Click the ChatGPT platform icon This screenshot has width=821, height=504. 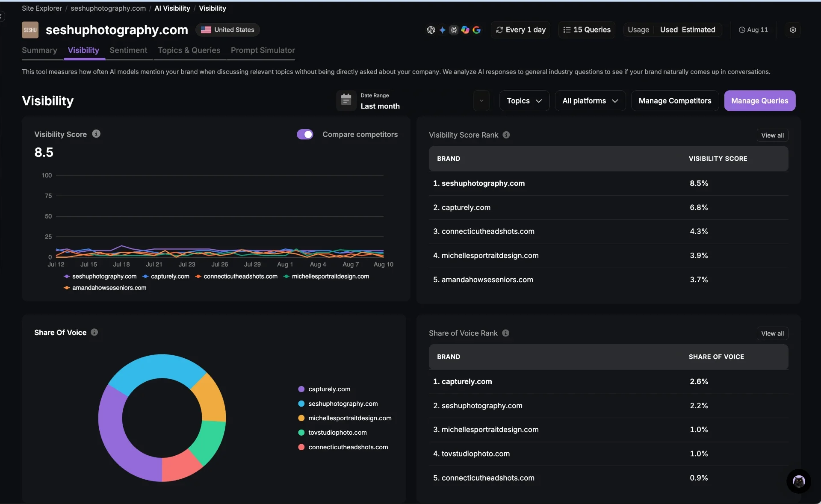[x=431, y=30]
